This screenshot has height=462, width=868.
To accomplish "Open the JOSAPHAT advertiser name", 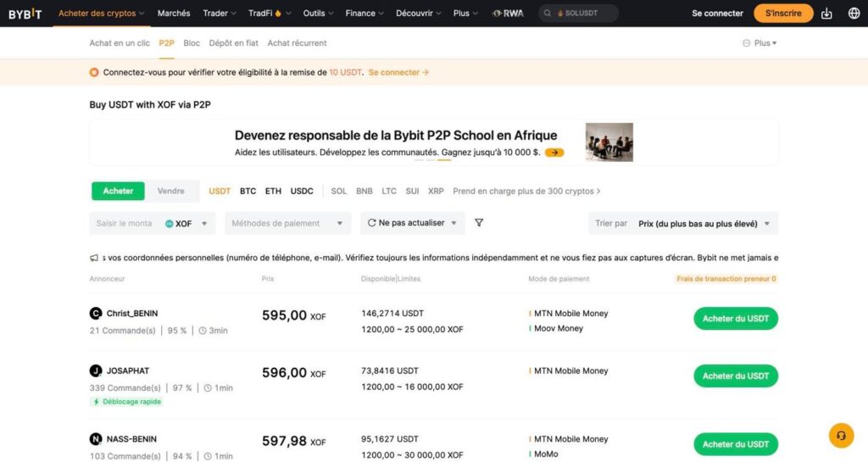I will (x=128, y=370).
